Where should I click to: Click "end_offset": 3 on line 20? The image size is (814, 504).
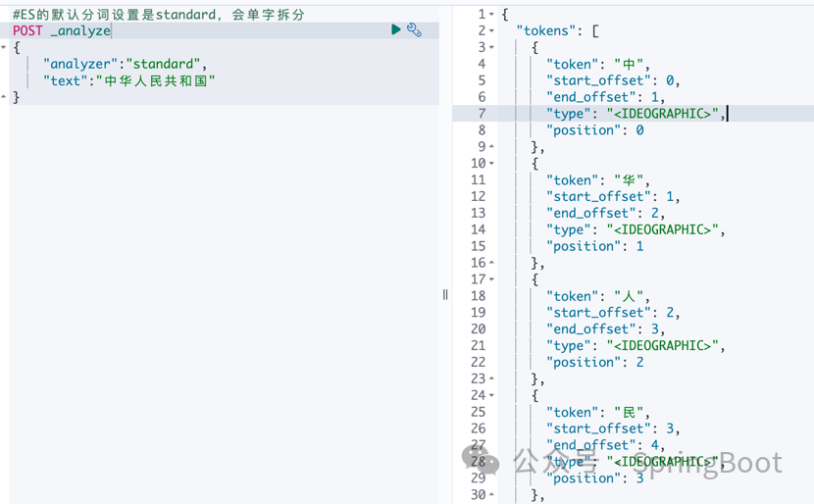tap(605, 329)
